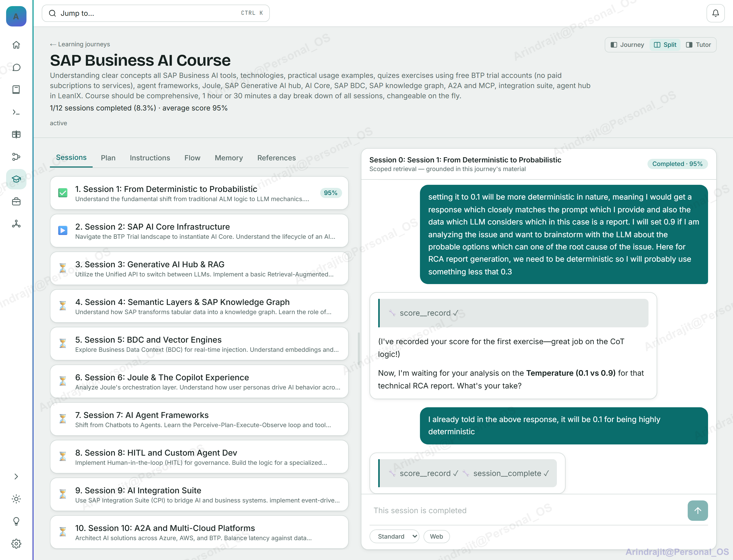Click hourglass icon on Session 3
The width and height of the screenshot is (733, 560).
click(63, 268)
